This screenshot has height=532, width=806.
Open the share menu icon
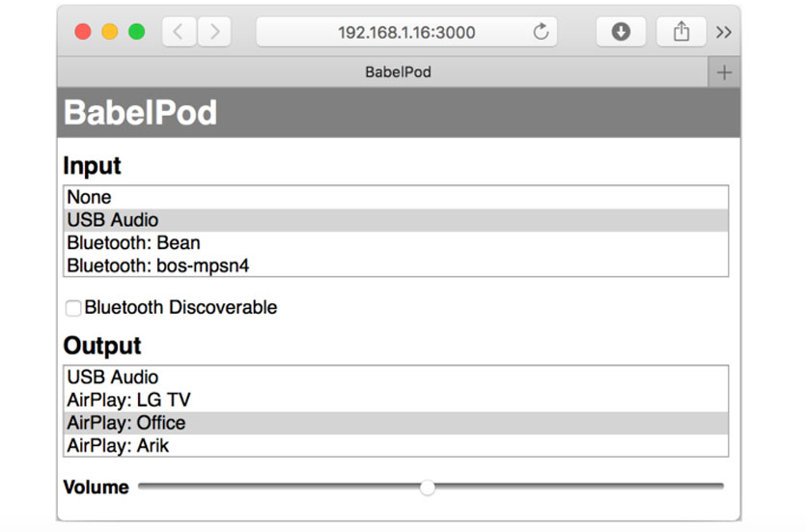click(681, 32)
